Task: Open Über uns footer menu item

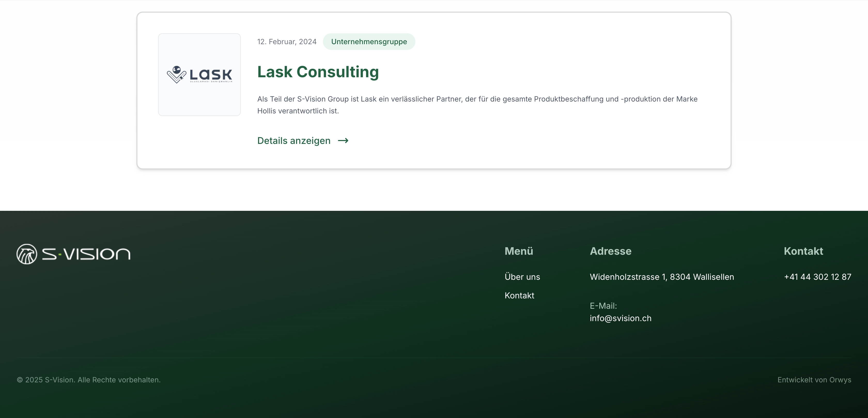Action: coord(522,277)
